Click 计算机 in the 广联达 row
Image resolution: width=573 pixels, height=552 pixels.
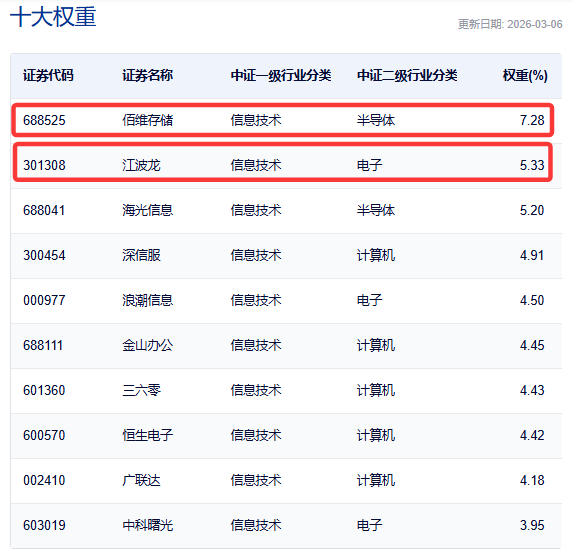[376, 480]
